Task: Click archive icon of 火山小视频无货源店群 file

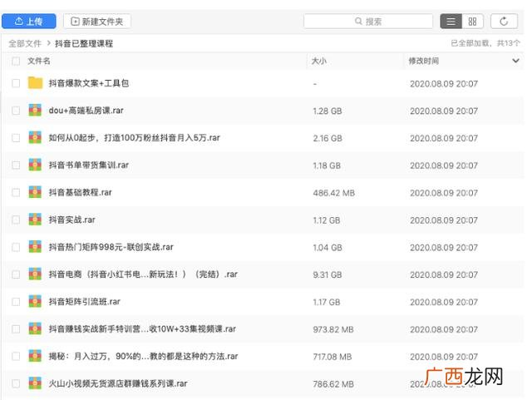Action: tap(35, 383)
